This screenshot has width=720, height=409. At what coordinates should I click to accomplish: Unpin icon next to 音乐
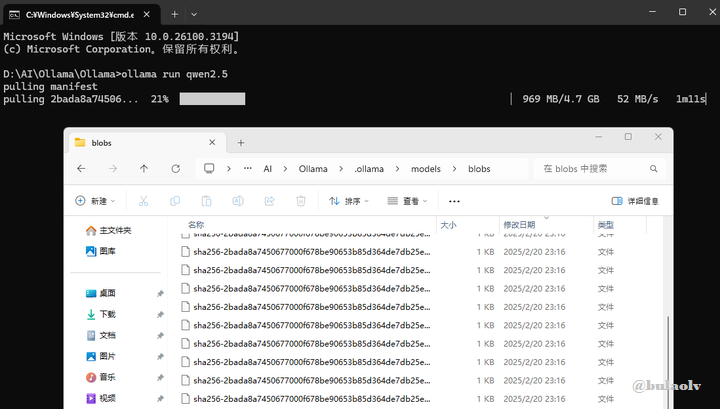[x=160, y=378]
